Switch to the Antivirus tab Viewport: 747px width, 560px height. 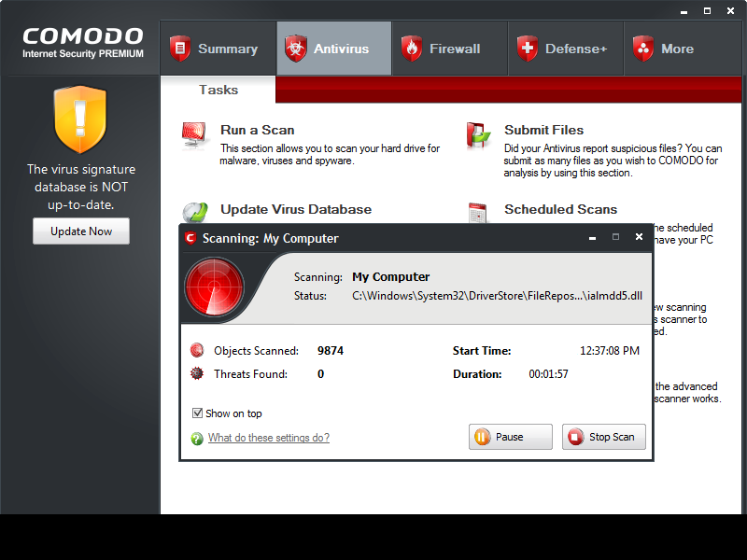[334, 49]
